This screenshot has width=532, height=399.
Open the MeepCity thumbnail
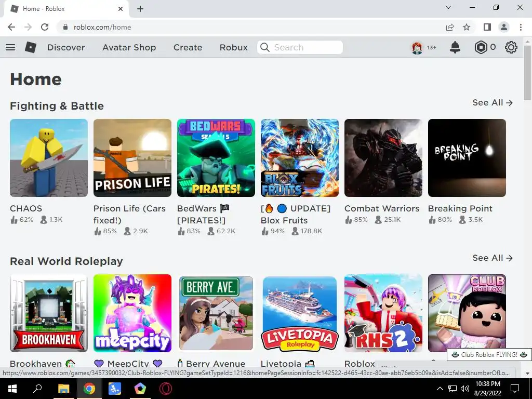pyautogui.click(x=132, y=313)
